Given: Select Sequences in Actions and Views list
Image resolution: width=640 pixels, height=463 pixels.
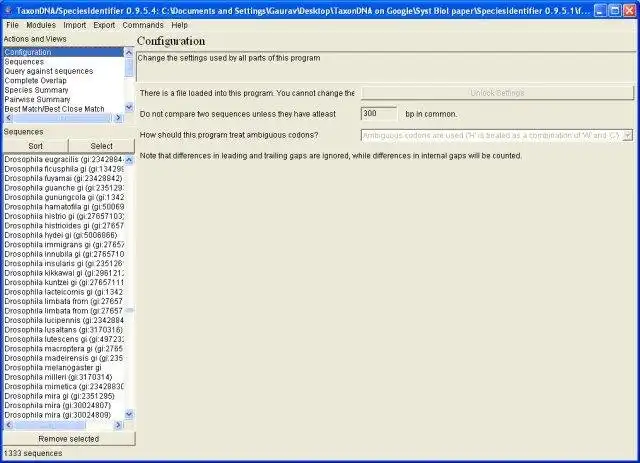Looking at the screenshot, I should coord(63,62).
